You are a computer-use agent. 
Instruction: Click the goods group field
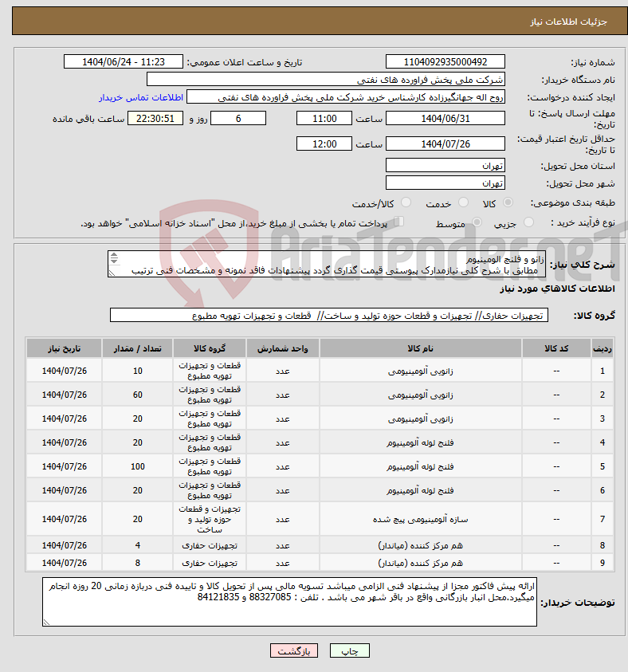(x=329, y=316)
